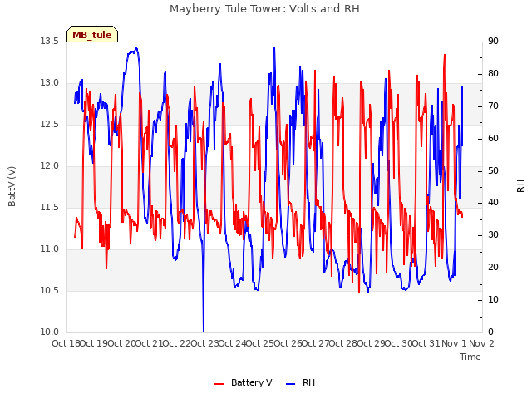Click the 30 tick on RH axis
This screenshot has width=532, height=399.
point(493,235)
